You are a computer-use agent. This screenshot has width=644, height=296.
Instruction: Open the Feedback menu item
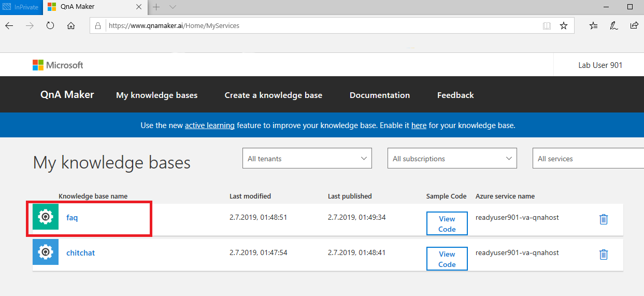tap(455, 95)
